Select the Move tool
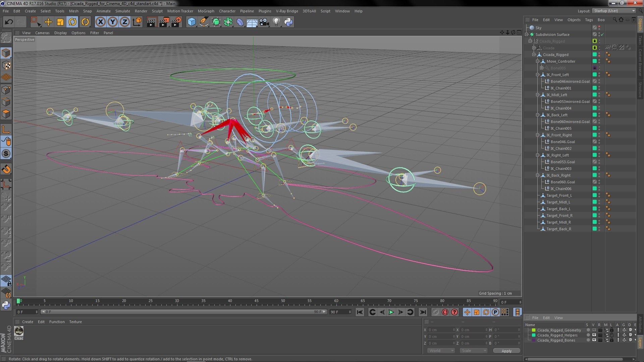This screenshot has width=644, height=362. [x=48, y=22]
